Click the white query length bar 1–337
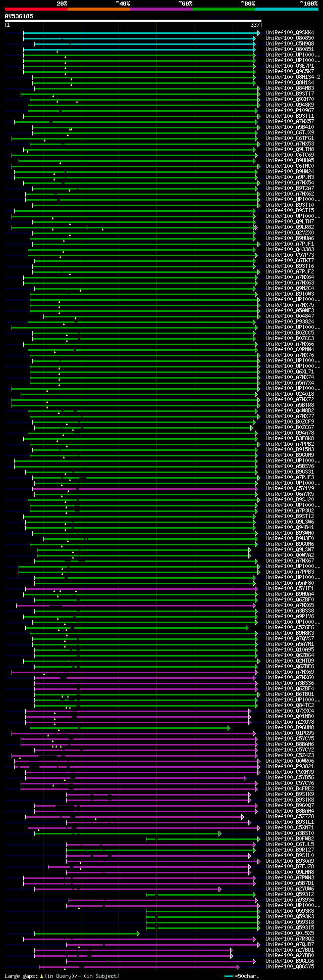Image resolution: width=323 pixels, height=980 pixels. point(133,21)
